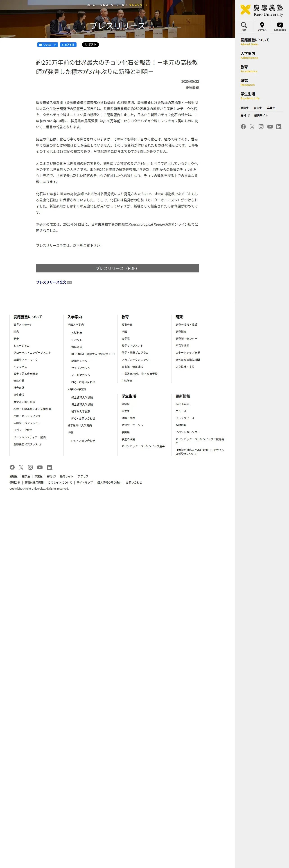The width and height of the screenshot is (289, 868).
Task: Open 研究 Research sidebar menu
Action: [248, 82]
